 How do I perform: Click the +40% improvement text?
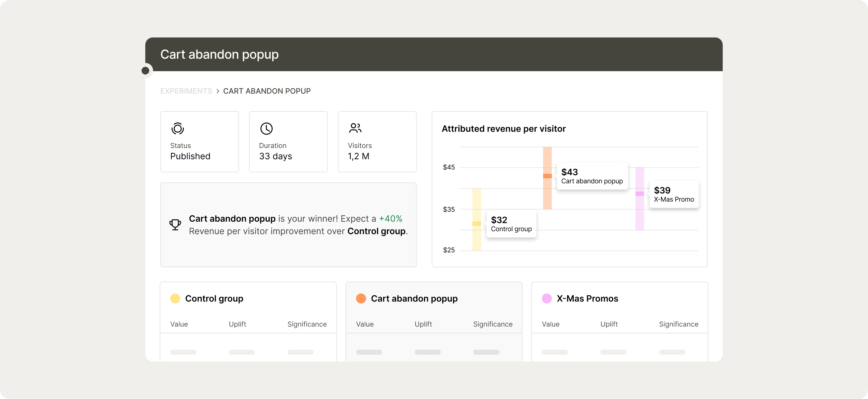[x=391, y=219]
